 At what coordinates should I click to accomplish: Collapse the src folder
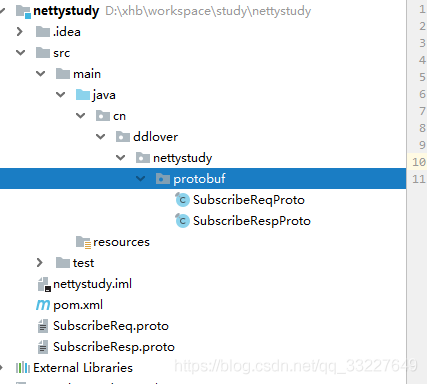(21, 53)
